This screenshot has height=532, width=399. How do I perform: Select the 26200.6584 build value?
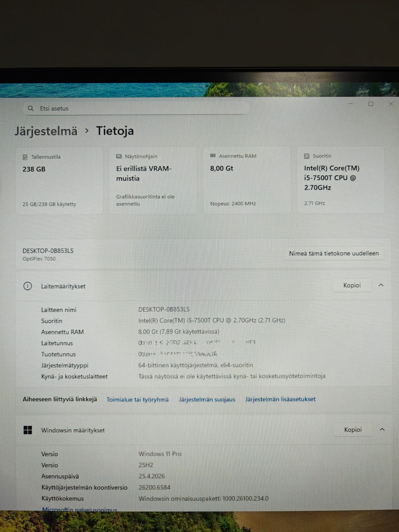pyautogui.click(x=155, y=488)
